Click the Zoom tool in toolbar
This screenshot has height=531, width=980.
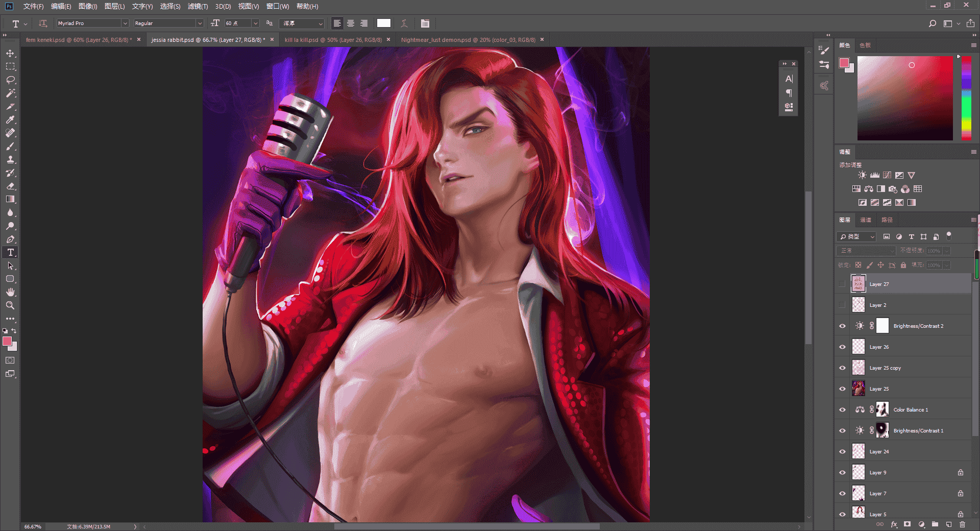[10, 306]
